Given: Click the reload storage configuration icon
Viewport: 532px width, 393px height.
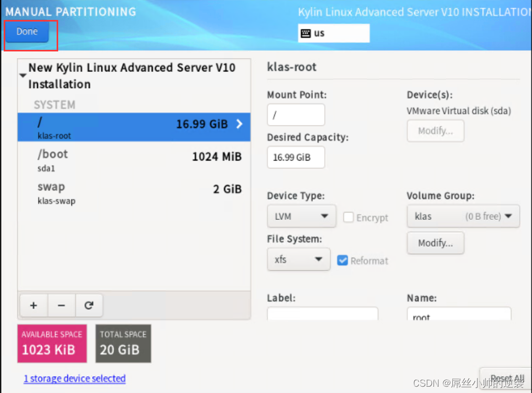Looking at the screenshot, I should (89, 305).
